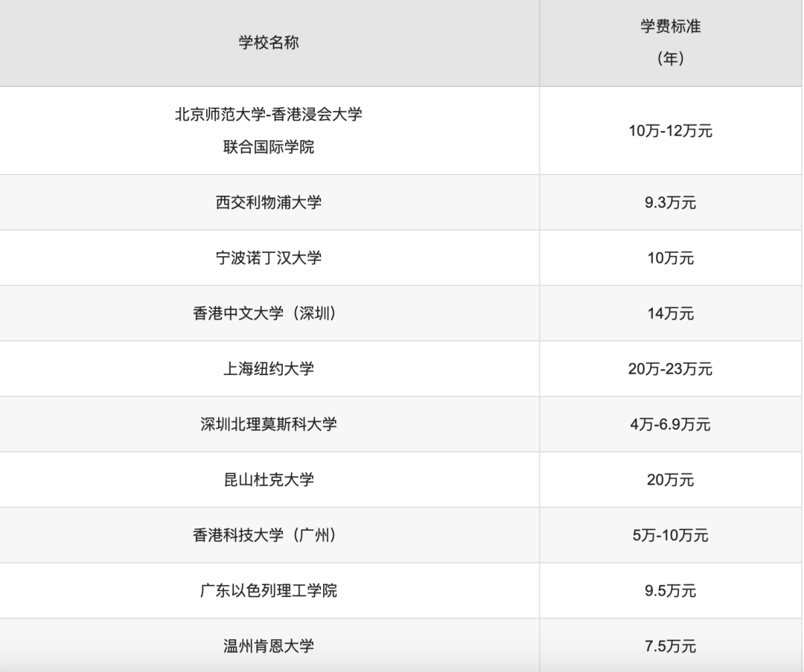Select the 20万-23万元 tuition cell
This screenshot has height=672, width=804.
670,368
